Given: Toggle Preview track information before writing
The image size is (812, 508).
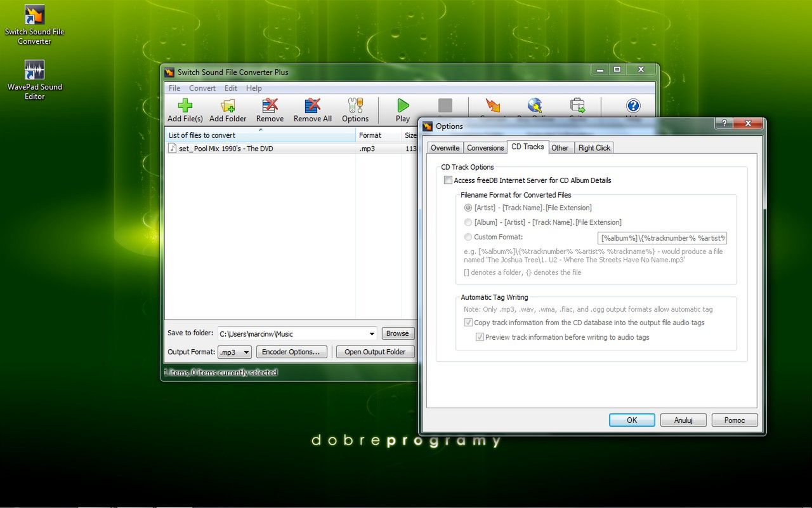Looking at the screenshot, I should (480, 337).
